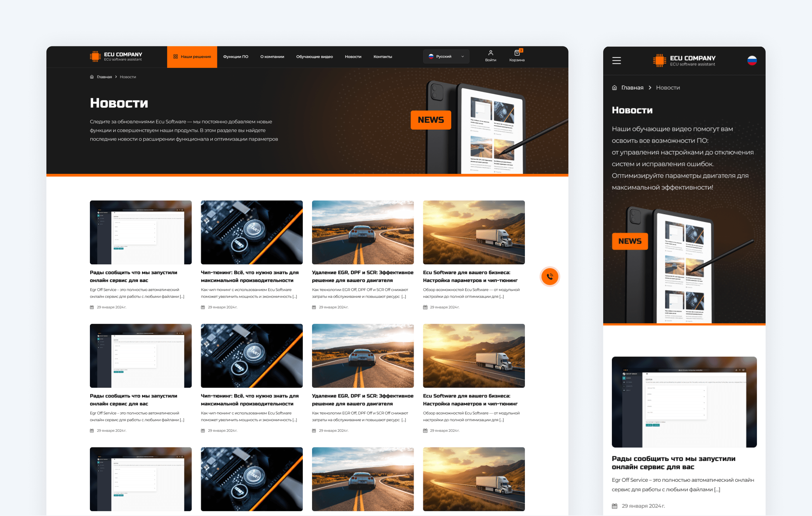Click the orange NEWS badge in desktop banner
812x516 pixels.
pos(431,120)
